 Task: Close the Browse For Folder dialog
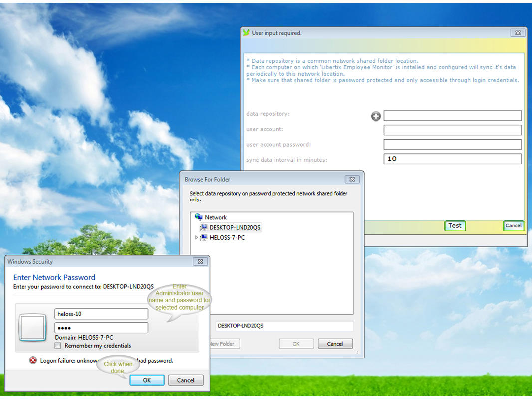click(352, 179)
